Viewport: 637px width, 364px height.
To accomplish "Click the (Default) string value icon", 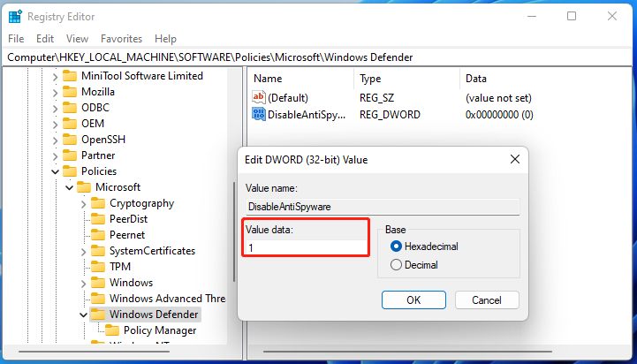I will (x=259, y=98).
